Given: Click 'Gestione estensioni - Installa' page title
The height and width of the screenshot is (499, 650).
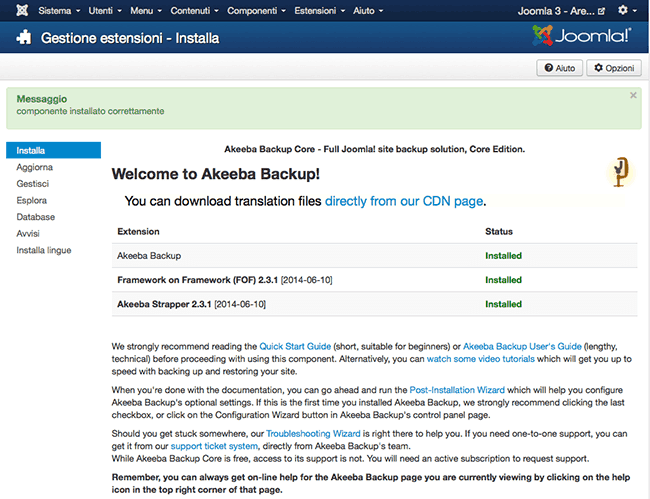Looking at the screenshot, I should coord(130,38).
